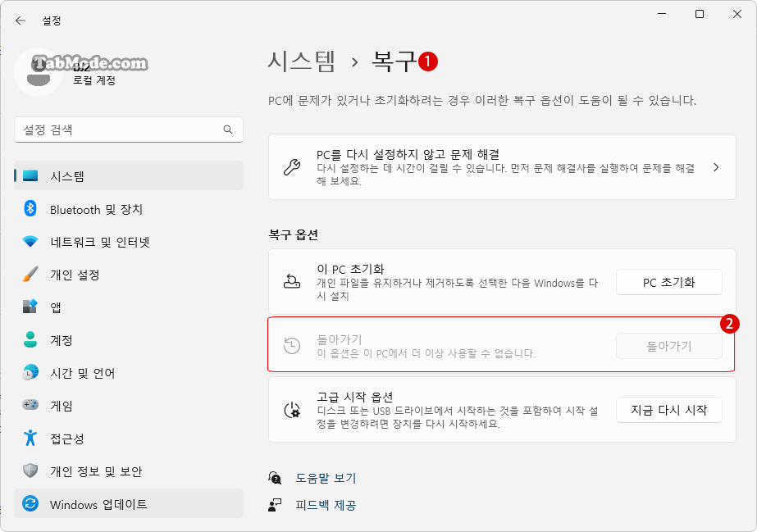
Task: Open Bluetooth 및 장치 settings
Action: [x=129, y=209]
